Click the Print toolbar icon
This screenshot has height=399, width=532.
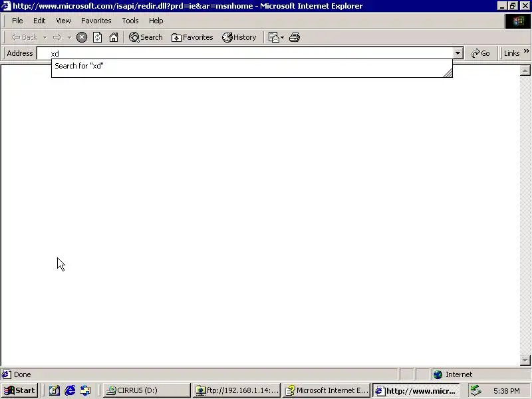coord(295,37)
